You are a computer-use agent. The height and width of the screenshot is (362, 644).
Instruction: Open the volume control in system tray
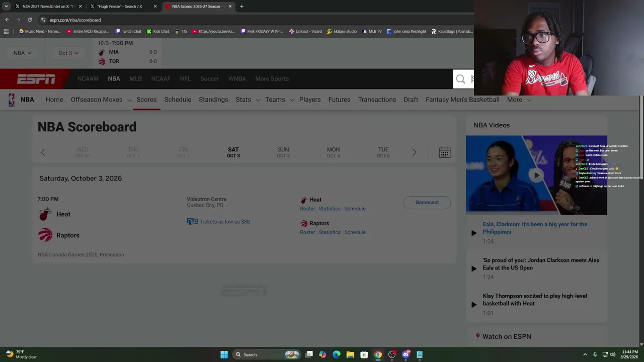pos(613,354)
